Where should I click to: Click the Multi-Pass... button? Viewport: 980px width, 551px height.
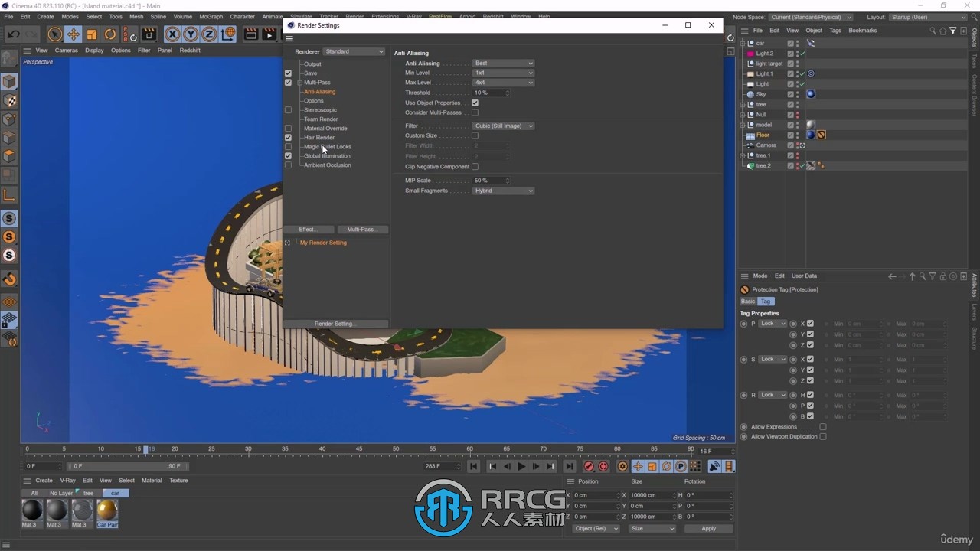[362, 230]
